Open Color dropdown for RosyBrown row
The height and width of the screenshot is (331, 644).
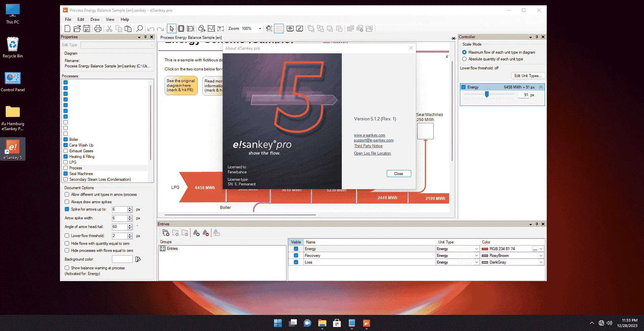click(x=541, y=256)
